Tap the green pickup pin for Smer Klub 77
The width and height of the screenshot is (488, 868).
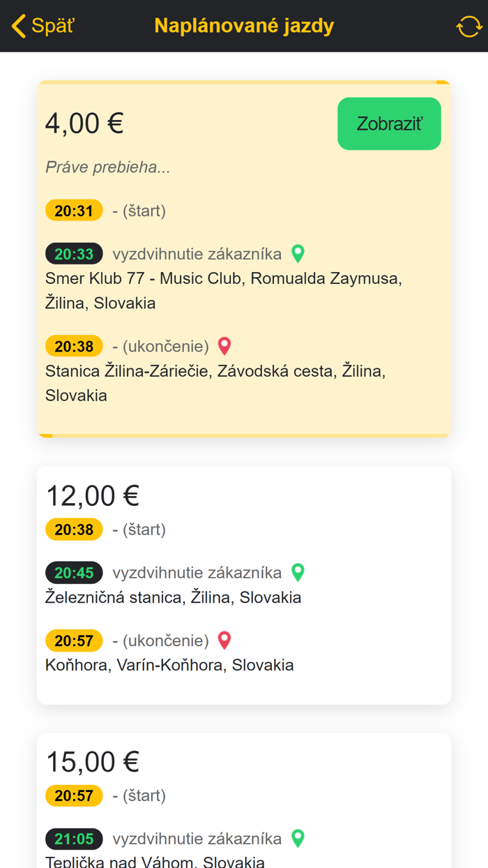click(x=298, y=254)
